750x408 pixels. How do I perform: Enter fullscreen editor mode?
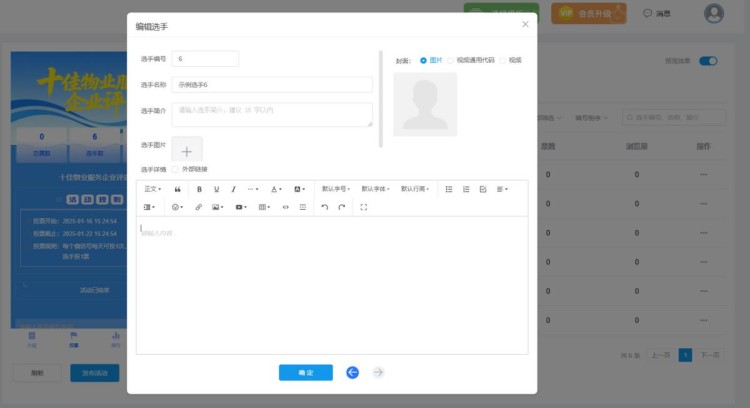click(363, 207)
